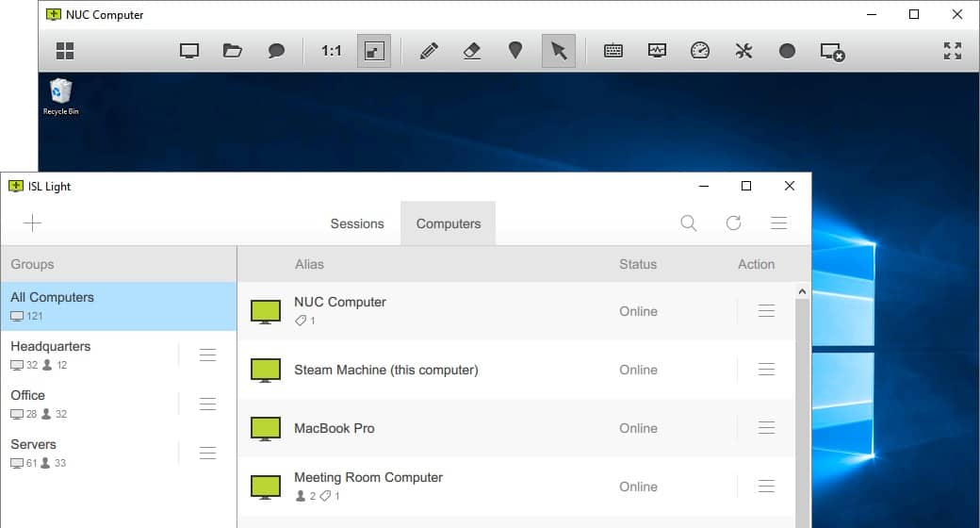Click the monitor screen-sharing icon in NUC toolbar
Screen dimensions: 980x528
pyautogui.click(x=189, y=51)
